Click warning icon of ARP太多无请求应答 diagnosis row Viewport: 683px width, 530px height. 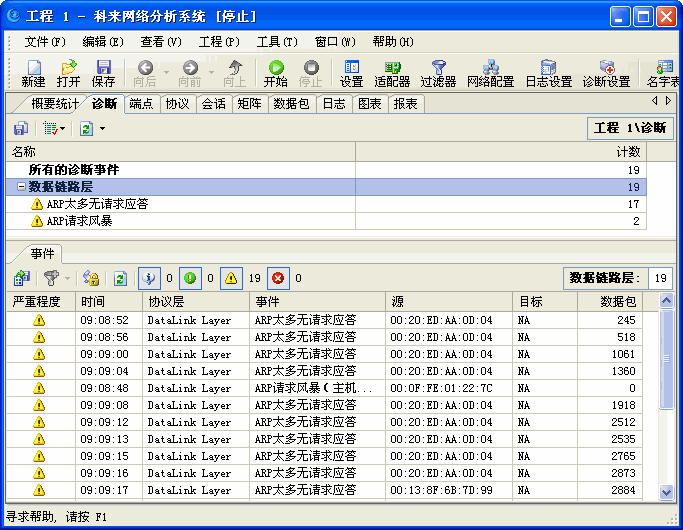37,204
